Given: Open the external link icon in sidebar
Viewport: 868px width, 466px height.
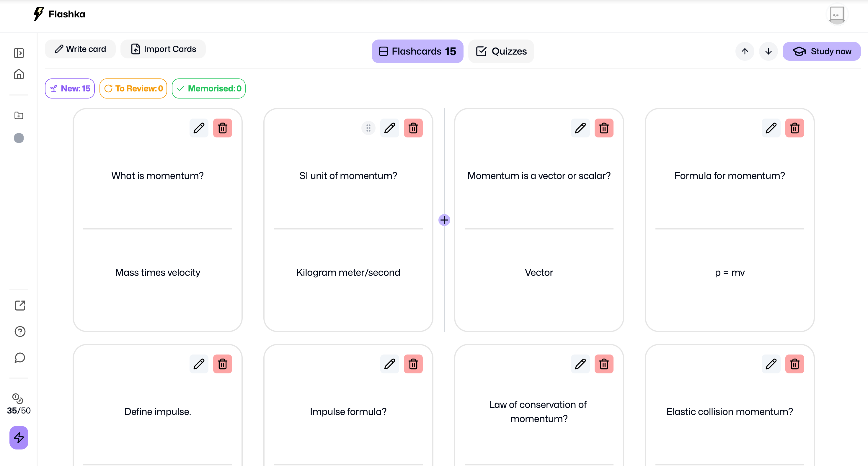Looking at the screenshot, I should (20, 305).
